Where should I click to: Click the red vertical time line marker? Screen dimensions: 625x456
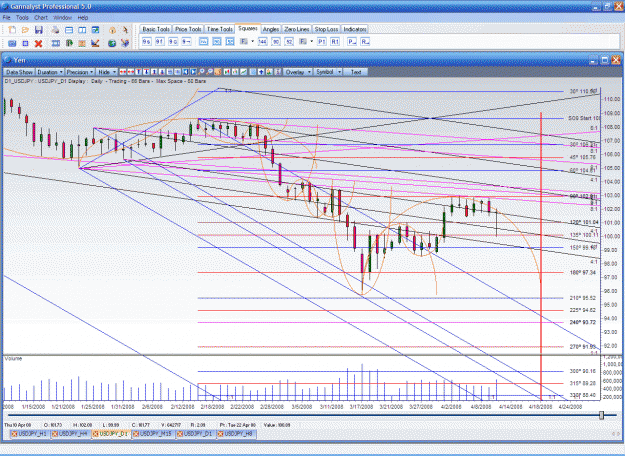[x=541, y=255]
